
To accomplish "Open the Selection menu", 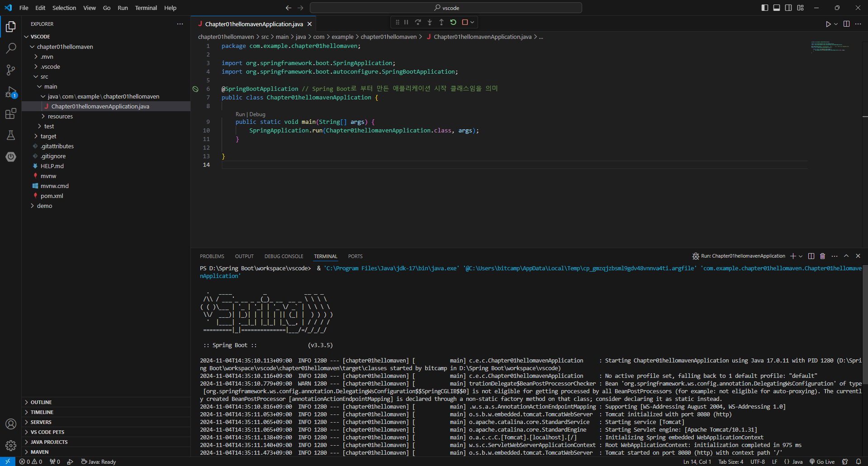I will click(64, 8).
